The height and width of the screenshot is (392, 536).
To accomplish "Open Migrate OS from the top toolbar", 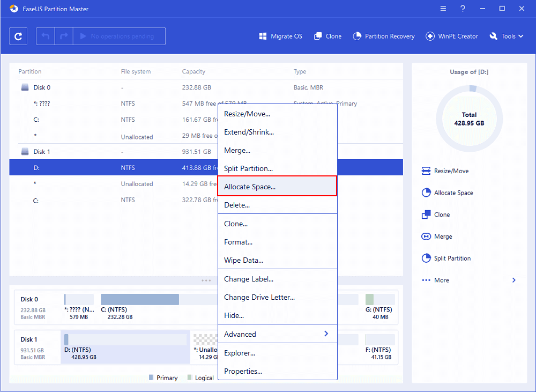I will (x=281, y=36).
